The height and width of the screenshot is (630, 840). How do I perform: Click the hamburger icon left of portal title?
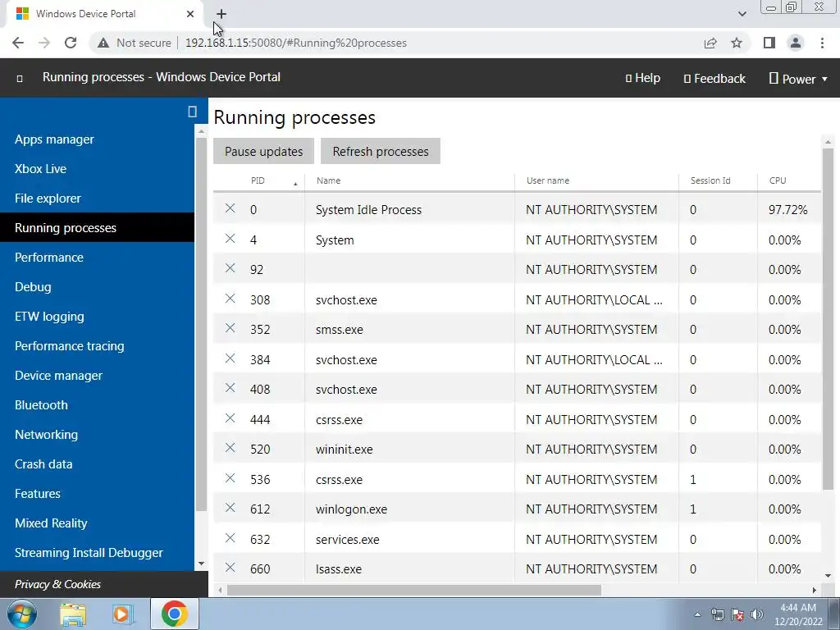(x=20, y=79)
